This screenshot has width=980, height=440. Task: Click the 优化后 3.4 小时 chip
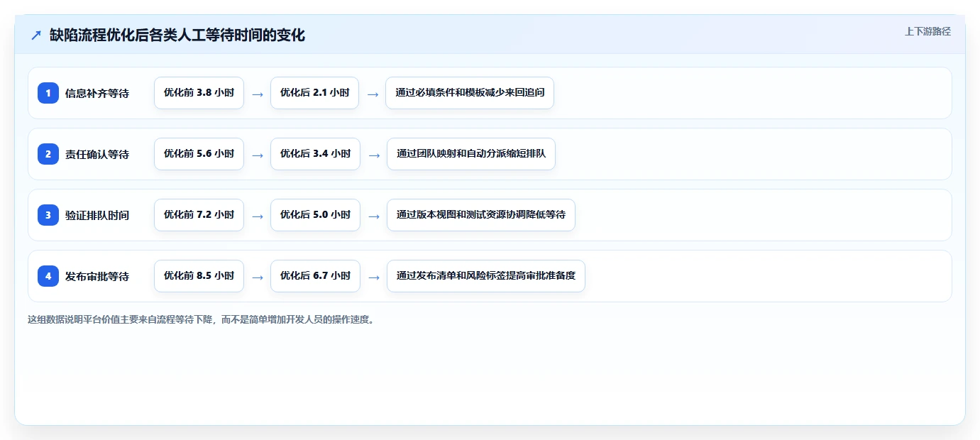(x=315, y=154)
